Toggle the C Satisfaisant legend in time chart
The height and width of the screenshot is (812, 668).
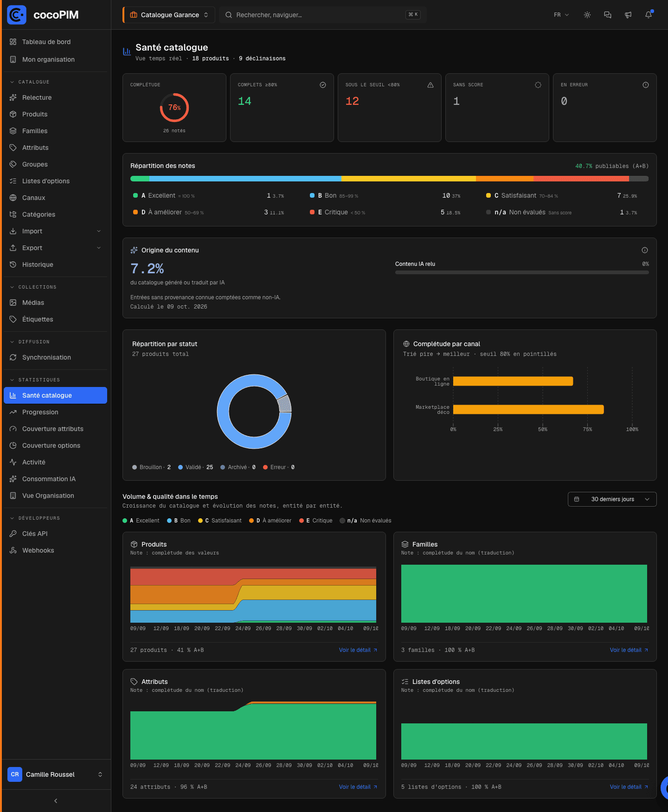pyautogui.click(x=220, y=521)
